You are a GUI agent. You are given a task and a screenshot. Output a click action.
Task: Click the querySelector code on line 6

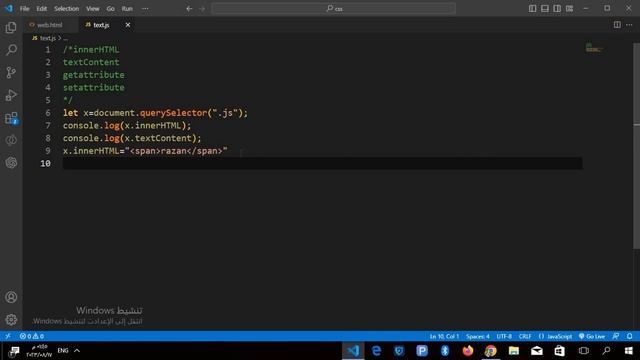(x=173, y=113)
